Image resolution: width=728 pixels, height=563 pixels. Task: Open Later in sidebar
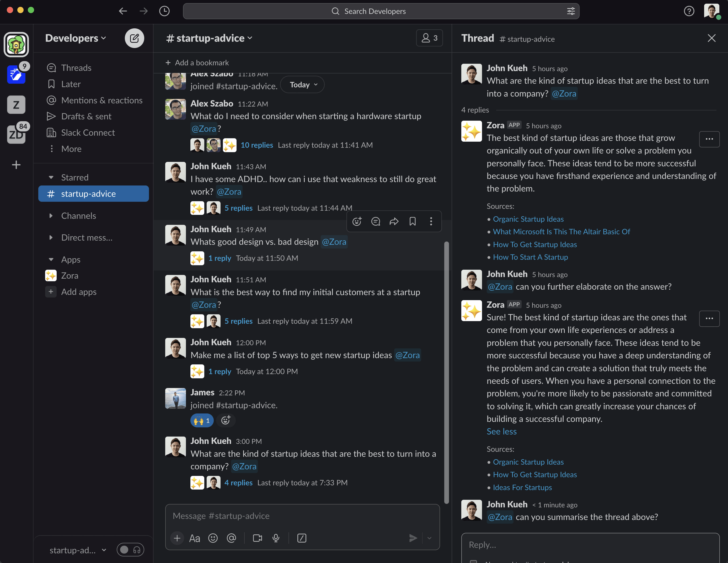click(x=93, y=84)
